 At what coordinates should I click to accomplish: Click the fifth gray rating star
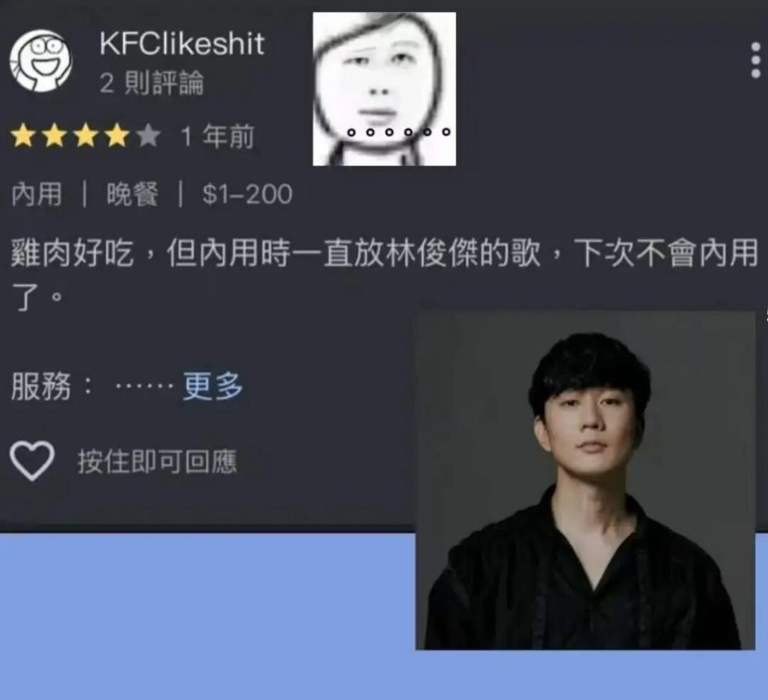(149, 136)
